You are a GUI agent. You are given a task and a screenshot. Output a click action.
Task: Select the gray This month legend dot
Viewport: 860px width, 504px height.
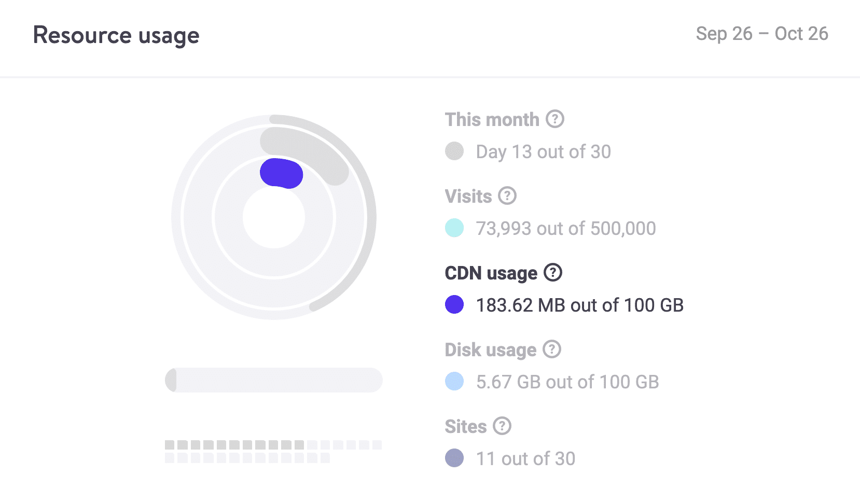pos(454,151)
